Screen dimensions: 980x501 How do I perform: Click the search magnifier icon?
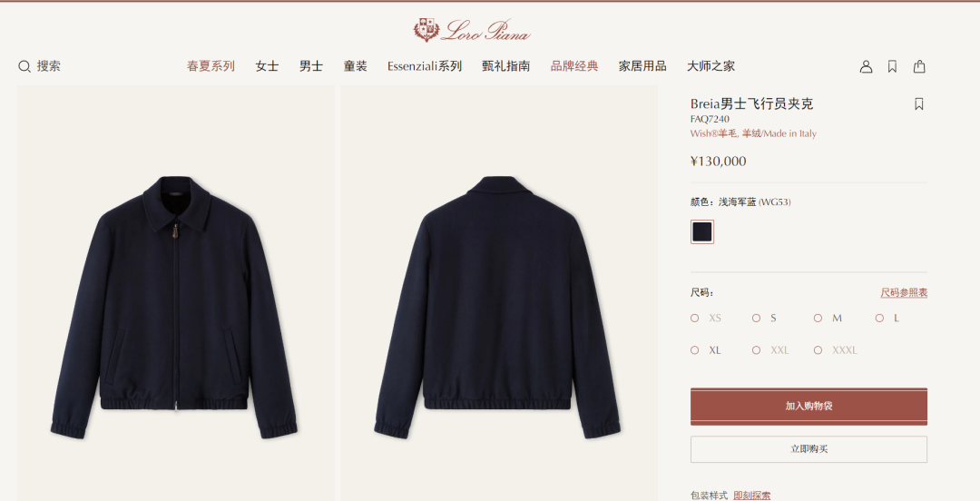[24, 66]
